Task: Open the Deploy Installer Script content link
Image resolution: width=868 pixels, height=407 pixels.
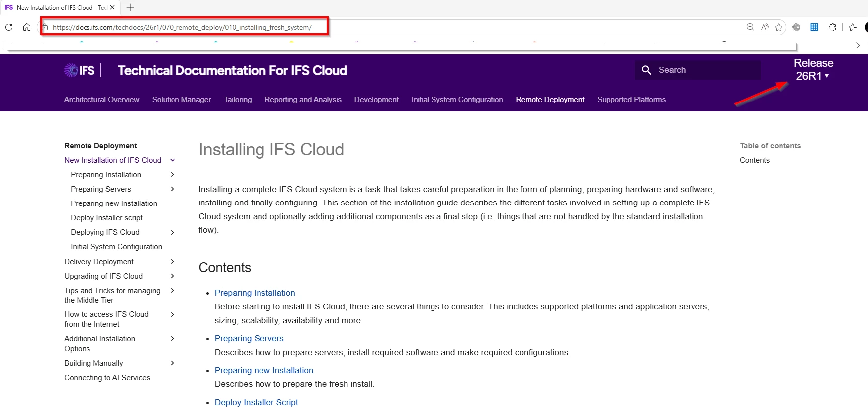Action: (x=257, y=402)
